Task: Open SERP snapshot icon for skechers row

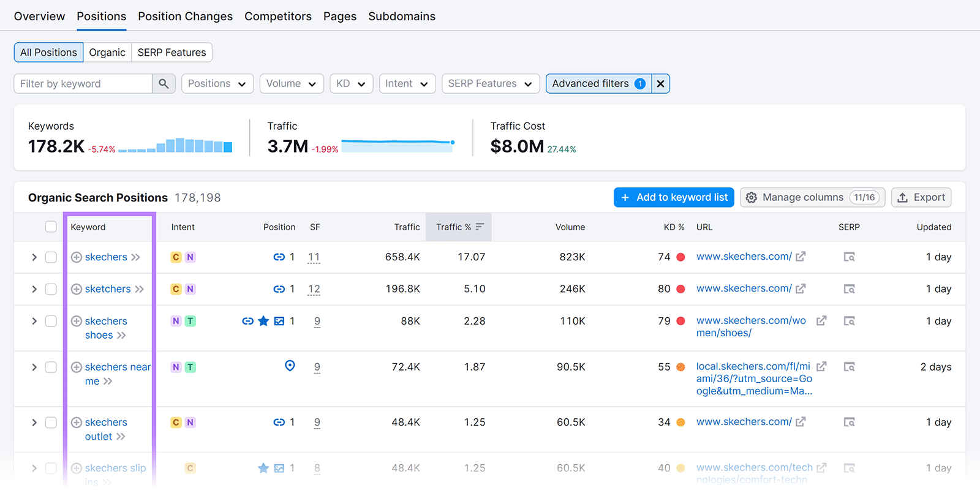Action: (x=849, y=257)
